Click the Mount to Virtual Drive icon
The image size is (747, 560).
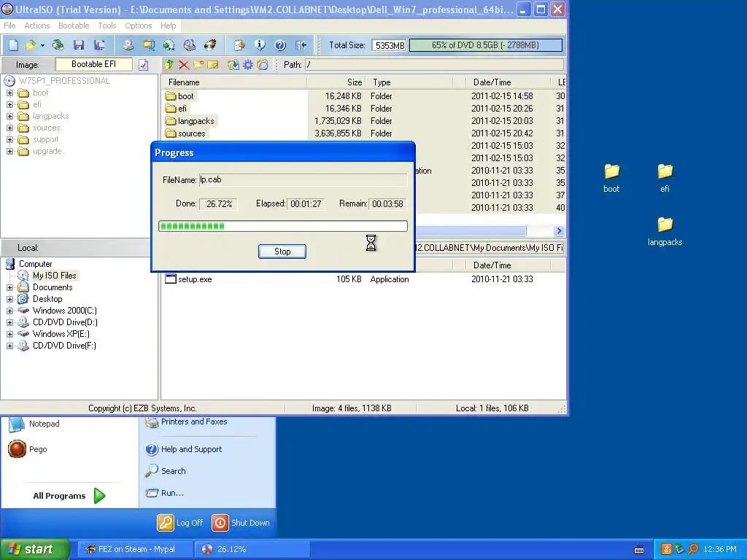tap(190, 45)
